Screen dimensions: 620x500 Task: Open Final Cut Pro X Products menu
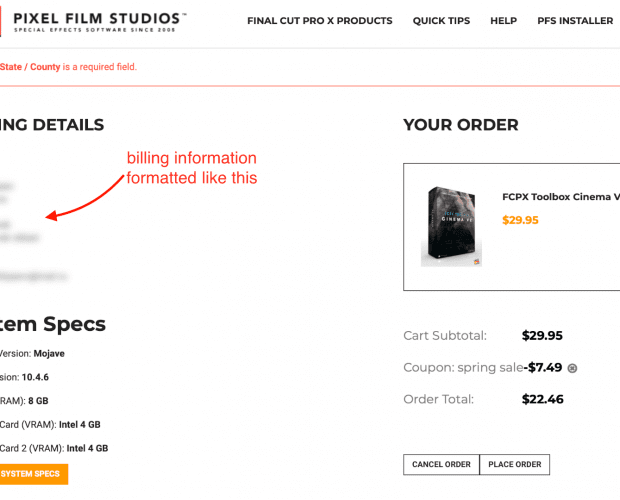[x=319, y=21]
